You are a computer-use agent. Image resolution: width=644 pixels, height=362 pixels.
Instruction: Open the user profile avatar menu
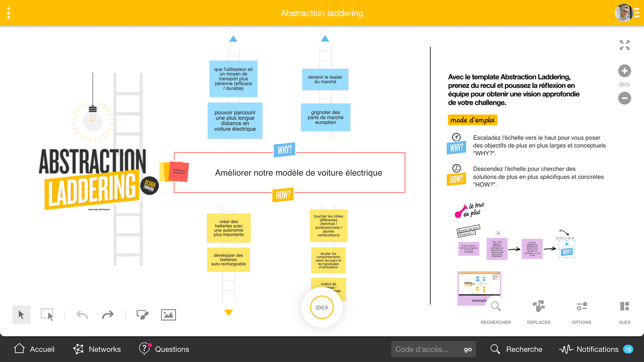(x=624, y=13)
